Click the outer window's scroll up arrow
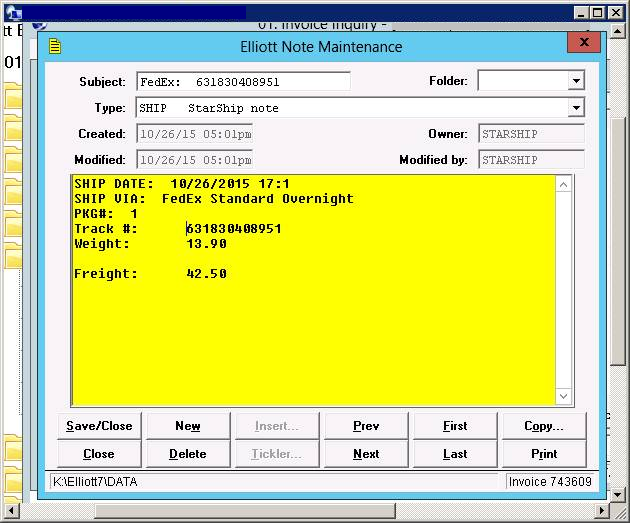The width and height of the screenshot is (630, 523). 617,31
